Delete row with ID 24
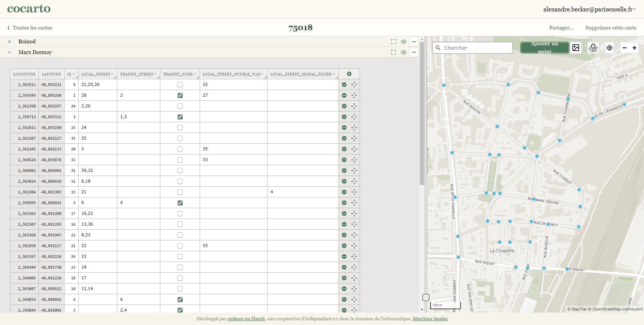This screenshot has width=644, height=325. point(344,106)
